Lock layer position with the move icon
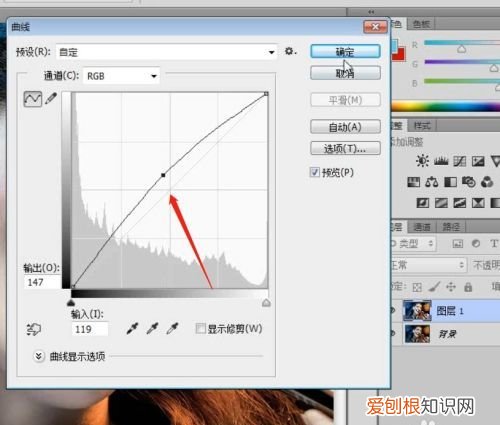500x425 pixels. 451,287
